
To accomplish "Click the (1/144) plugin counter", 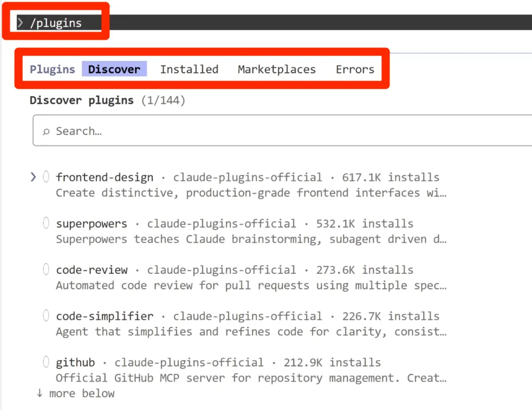I will [x=163, y=100].
